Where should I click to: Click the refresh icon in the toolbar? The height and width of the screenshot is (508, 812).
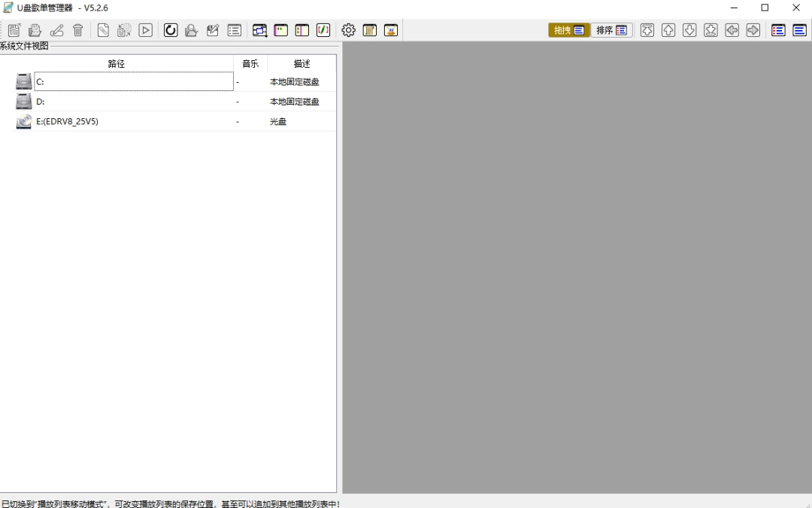tap(171, 30)
